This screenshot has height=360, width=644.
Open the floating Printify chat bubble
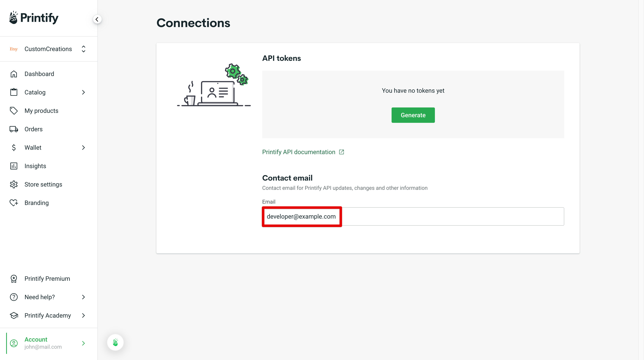[x=115, y=342]
